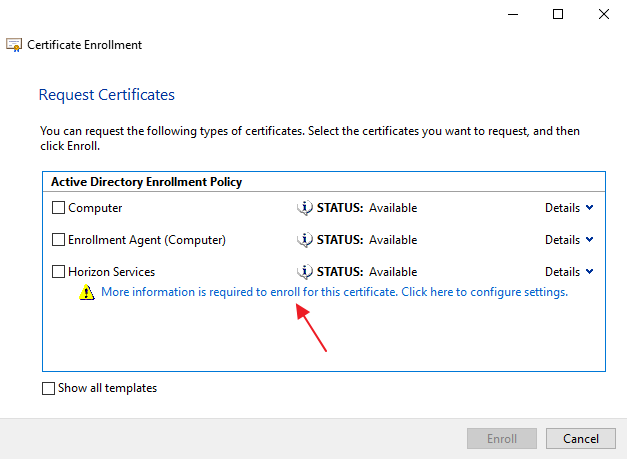Click the Enroll button
Screen dimensions: 627x459
[502, 439]
